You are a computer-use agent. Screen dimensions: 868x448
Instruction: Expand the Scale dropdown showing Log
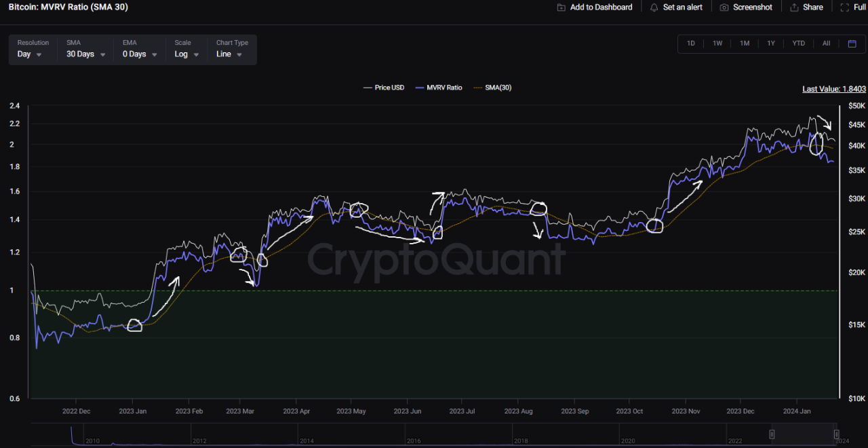click(x=184, y=54)
